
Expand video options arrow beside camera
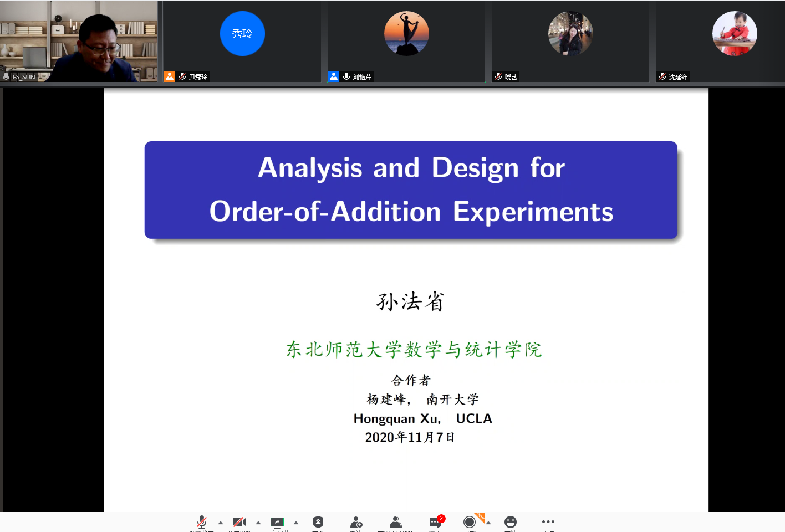(x=258, y=523)
